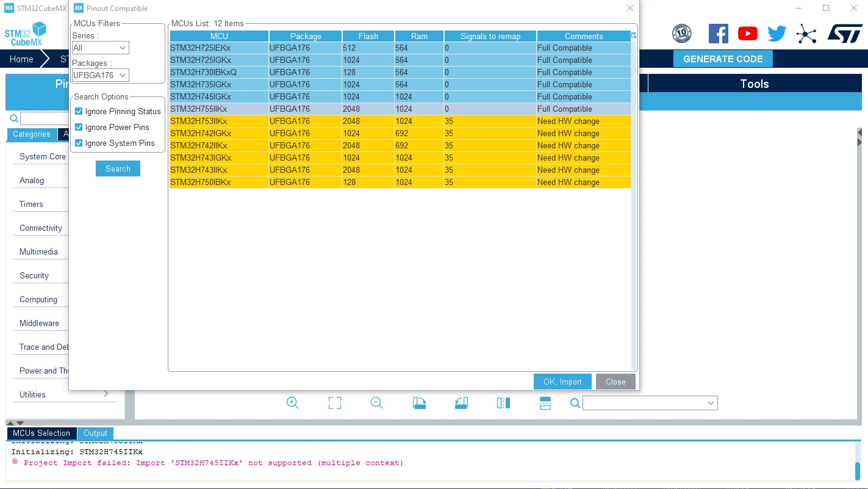Toggle Ignore System Pins checkbox
This screenshot has height=489, width=868.
click(x=79, y=143)
